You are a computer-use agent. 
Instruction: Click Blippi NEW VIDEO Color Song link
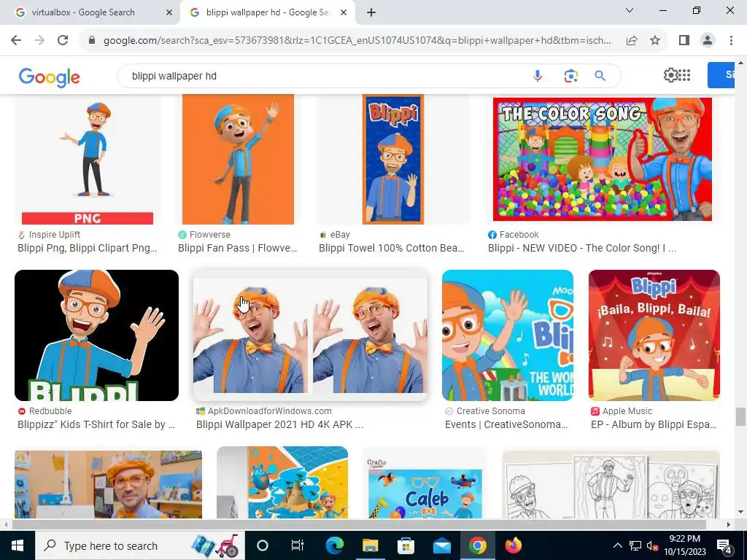[582, 248]
